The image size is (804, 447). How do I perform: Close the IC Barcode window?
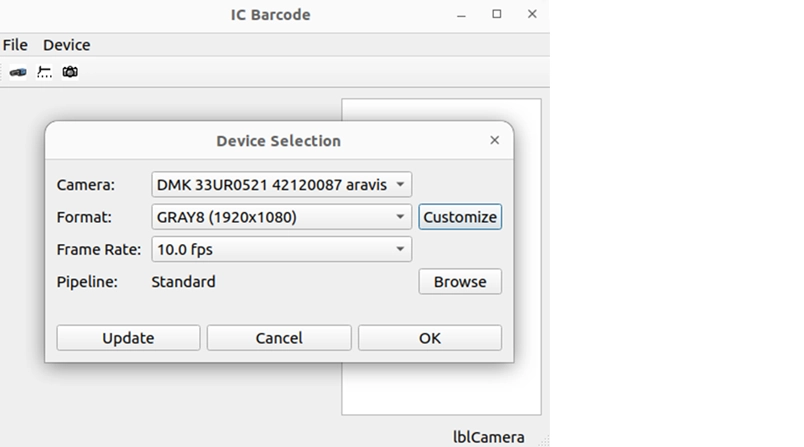click(532, 15)
